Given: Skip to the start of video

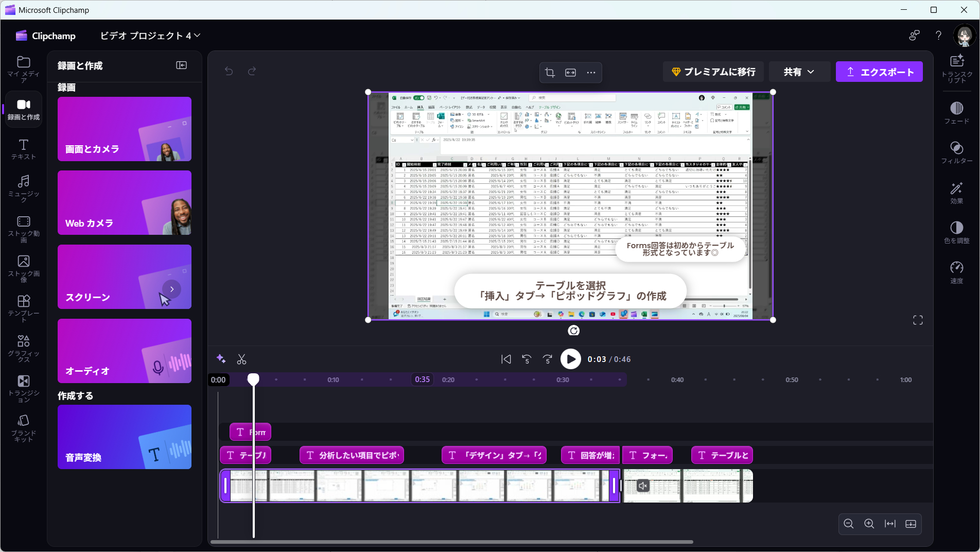Looking at the screenshot, I should [506, 359].
